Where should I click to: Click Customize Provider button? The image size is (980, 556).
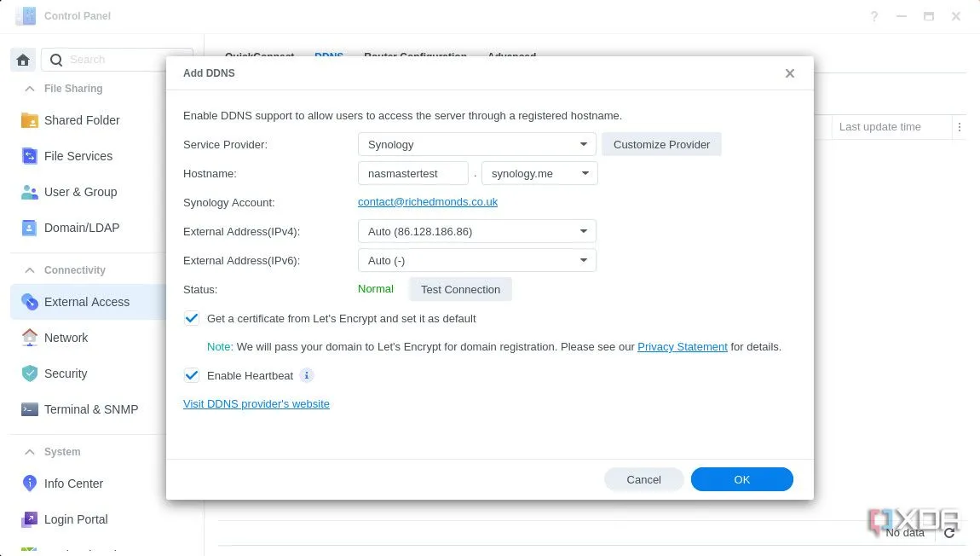click(x=661, y=144)
